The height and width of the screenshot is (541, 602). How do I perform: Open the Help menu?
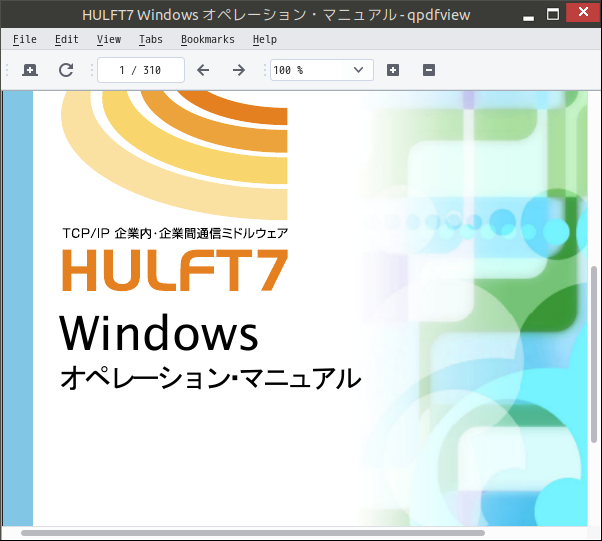coord(265,39)
